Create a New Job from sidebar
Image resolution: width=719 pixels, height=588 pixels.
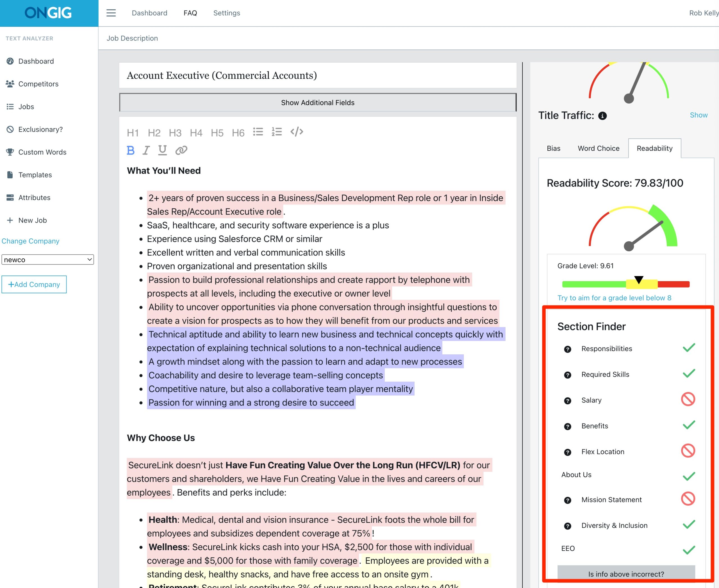pyautogui.click(x=33, y=220)
